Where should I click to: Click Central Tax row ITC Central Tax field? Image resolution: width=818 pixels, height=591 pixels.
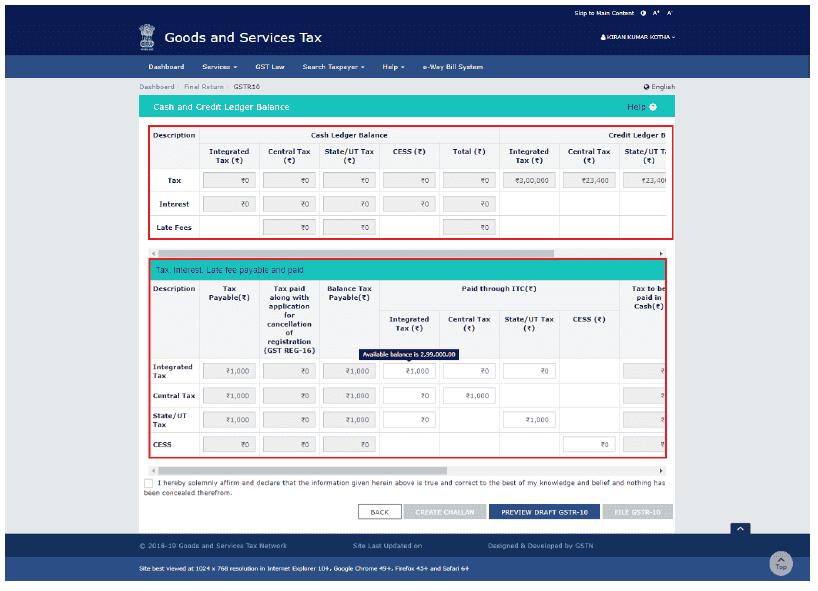click(469, 396)
